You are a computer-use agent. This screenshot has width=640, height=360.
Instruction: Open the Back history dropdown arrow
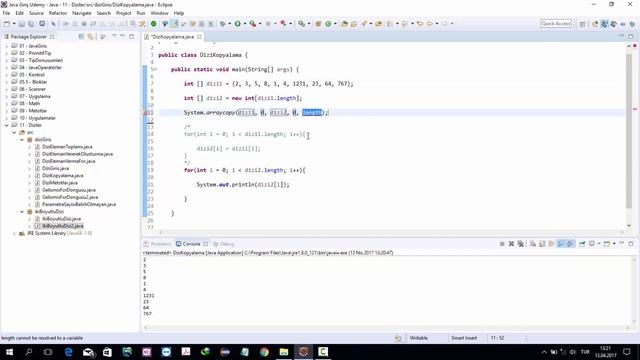pyautogui.click(x=437, y=24)
